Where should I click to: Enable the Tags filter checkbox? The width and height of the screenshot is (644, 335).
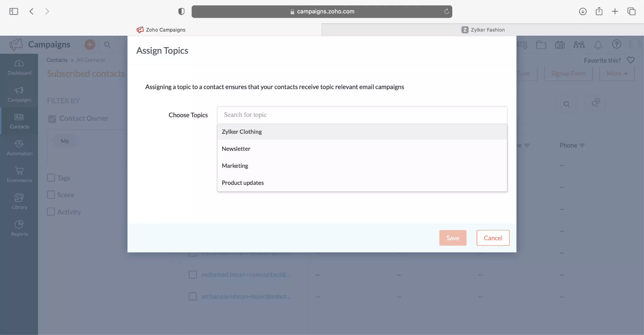51,178
